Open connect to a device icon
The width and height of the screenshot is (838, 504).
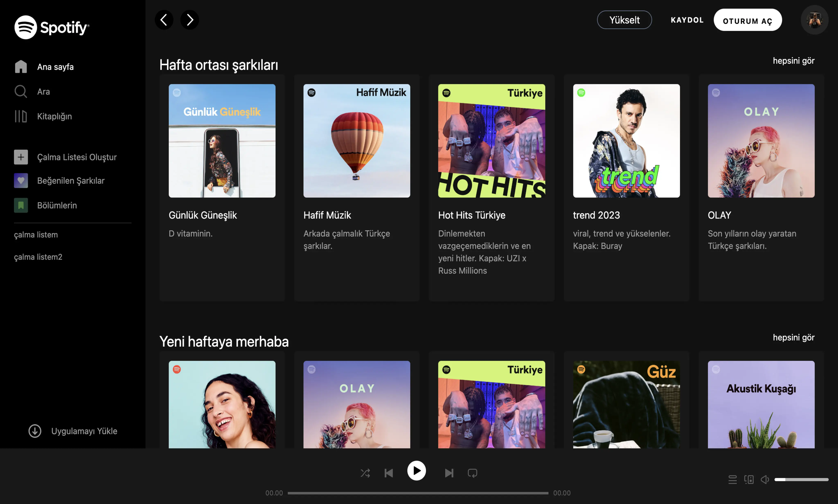pos(749,479)
